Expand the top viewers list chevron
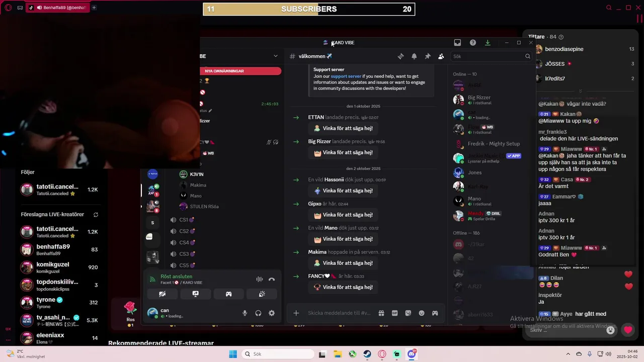 tap(580, 91)
